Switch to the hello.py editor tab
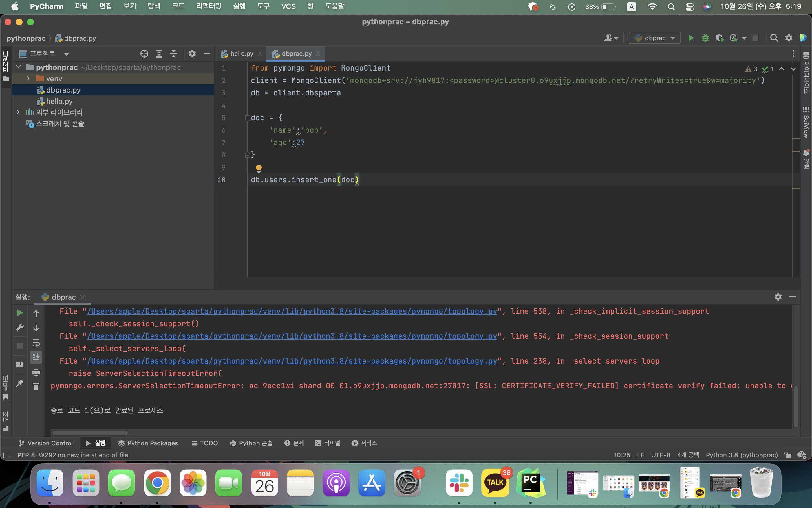Viewport: 812px width, 508px height. pyautogui.click(x=242, y=54)
